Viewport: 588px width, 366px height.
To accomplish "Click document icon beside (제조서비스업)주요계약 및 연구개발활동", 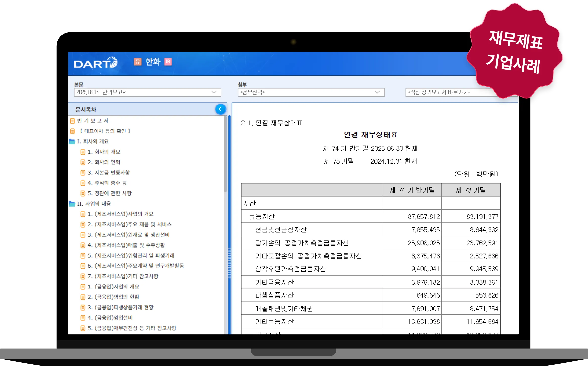I will [x=83, y=266].
